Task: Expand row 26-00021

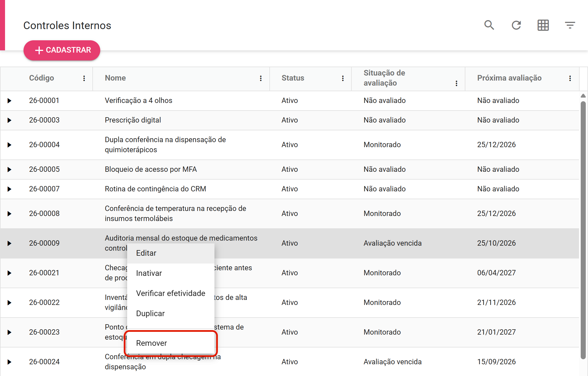Action: click(x=10, y=273)
